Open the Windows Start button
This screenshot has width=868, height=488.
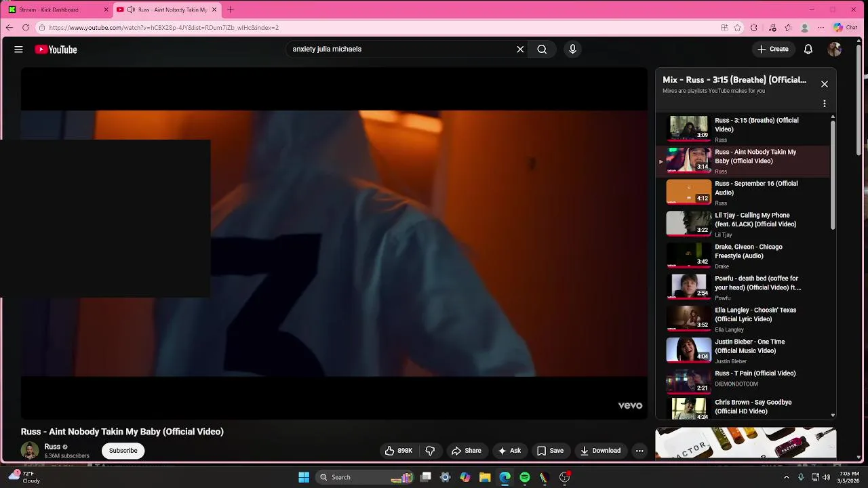304,477
